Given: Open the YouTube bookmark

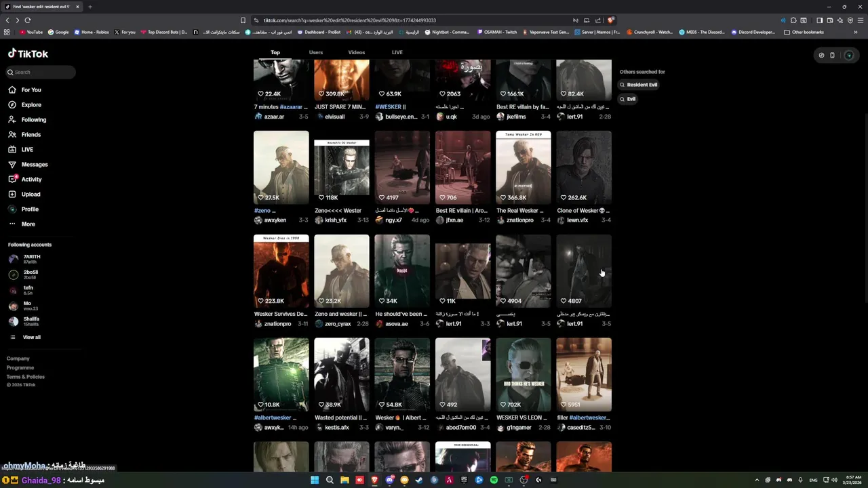Looking at the screenshot, I should [31, 32].
